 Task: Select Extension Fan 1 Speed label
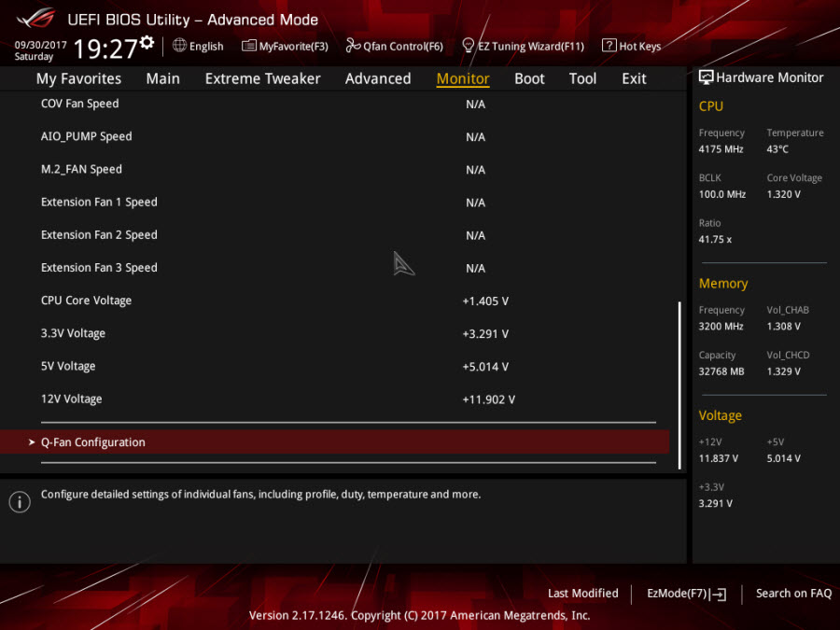tap(99, 202)
